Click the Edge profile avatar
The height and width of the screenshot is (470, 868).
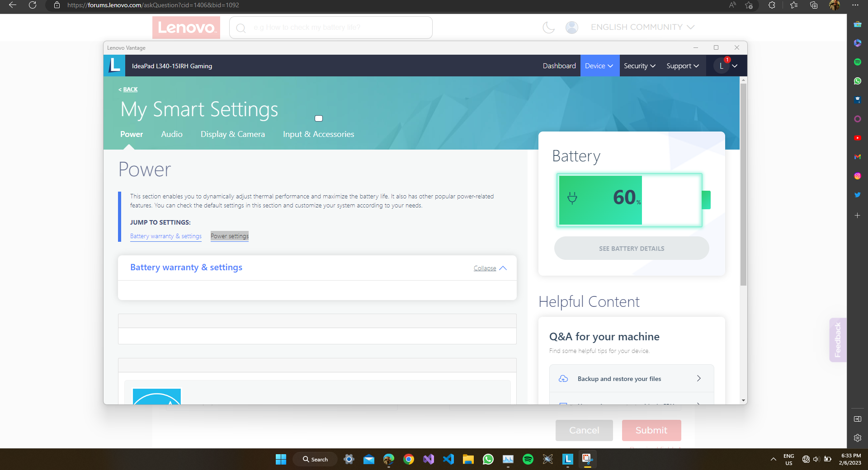pyautogui.click(x=835, y=5)
